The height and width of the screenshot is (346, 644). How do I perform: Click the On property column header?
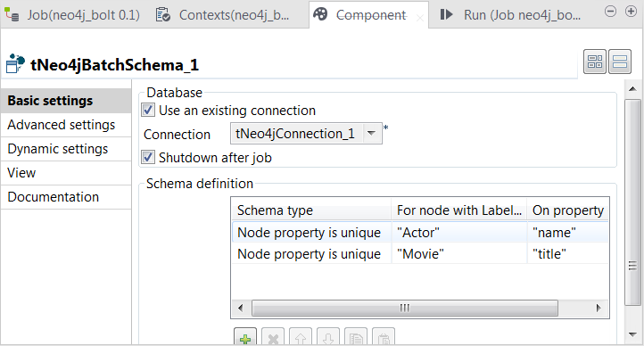pyautogui.click(x=568, y=210)
